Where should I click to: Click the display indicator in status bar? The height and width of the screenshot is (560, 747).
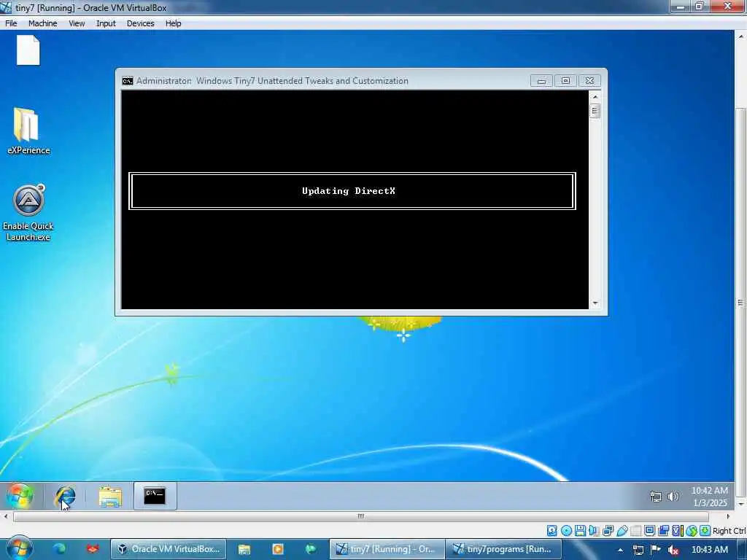pyautogui.click(x=650, y=531)
